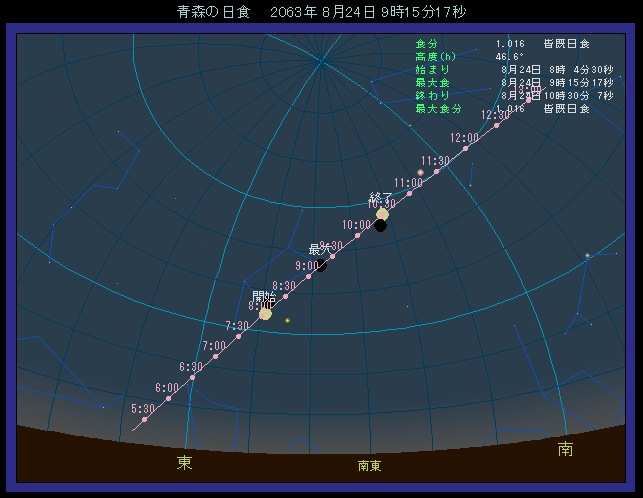Image resolution: width=643 pixels, height=498 pixels.
Task: Click the pale sun disk at 終了
Action: point(382,214)
